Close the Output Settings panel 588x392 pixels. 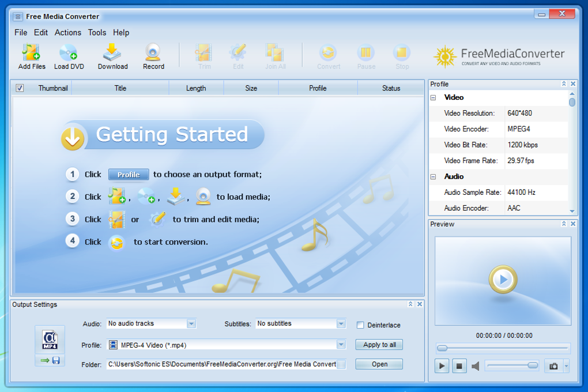click(420, 304)
